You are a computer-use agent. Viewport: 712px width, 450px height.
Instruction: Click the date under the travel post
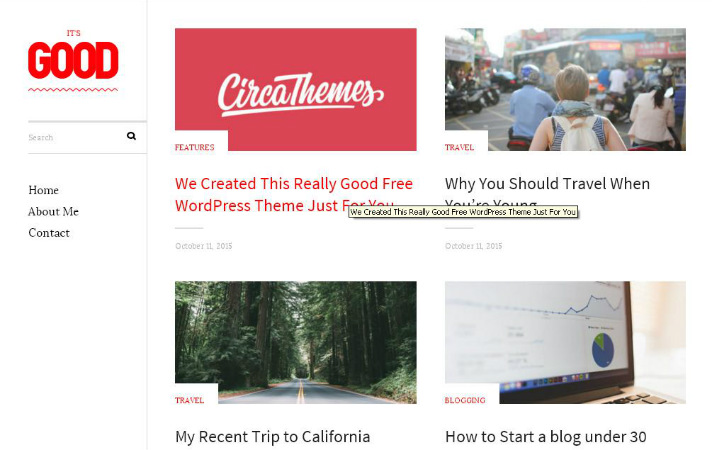[474, 246]
